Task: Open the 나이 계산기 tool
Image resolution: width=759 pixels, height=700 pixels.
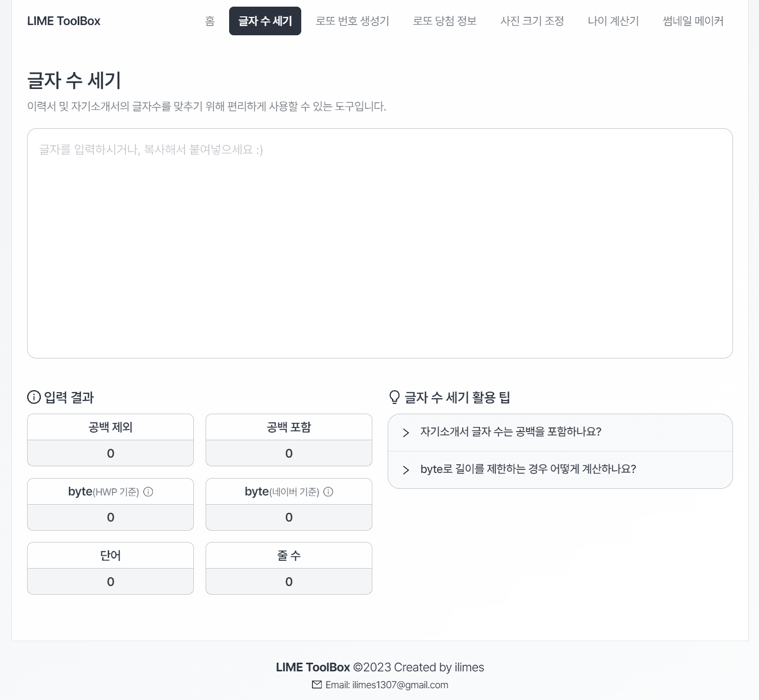Action: pos(613,21)
